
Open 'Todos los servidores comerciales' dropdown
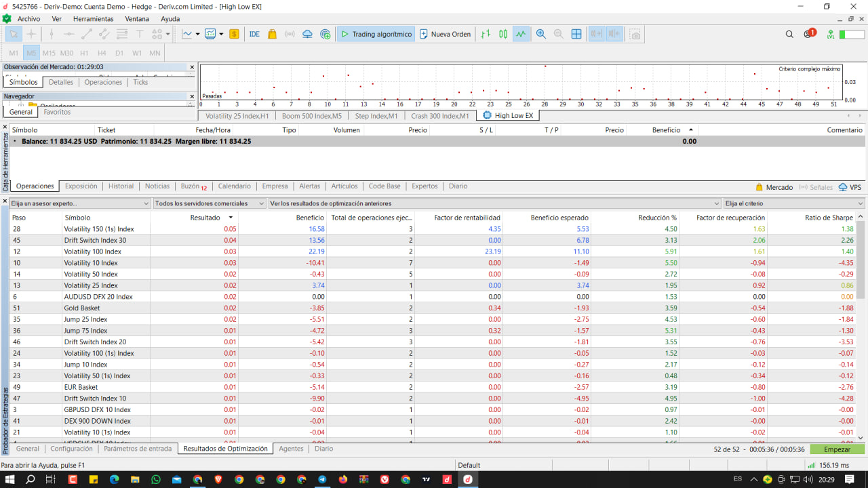point(210,203)
